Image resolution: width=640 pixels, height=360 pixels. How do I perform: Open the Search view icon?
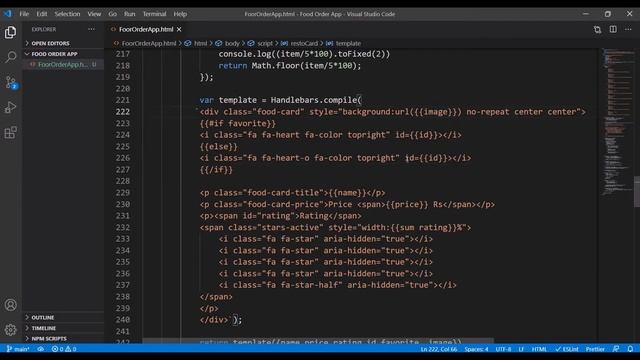coord(11,57)
